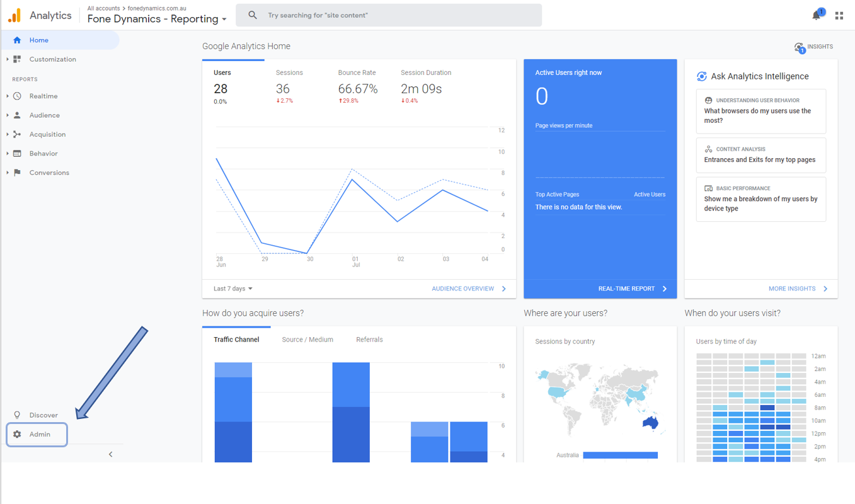
Task: Click the 'Page views per minute' label
Action: tap(564, 125)
